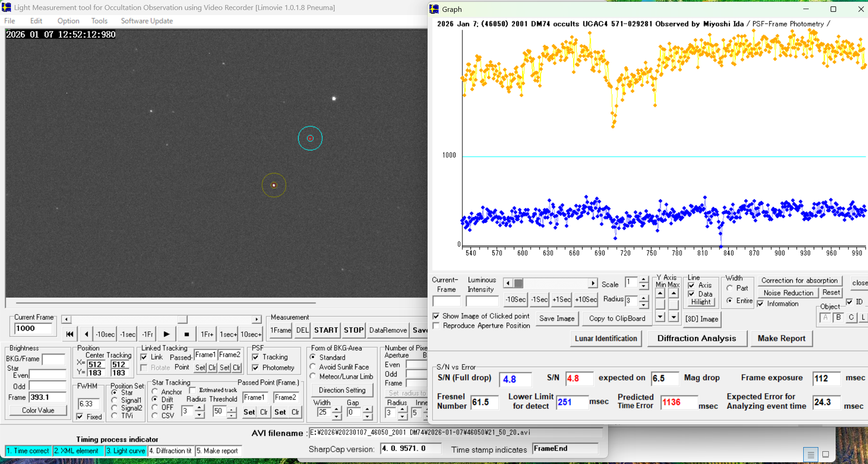Image resolution: width=868 pixels, height=464 pixels.
Task: Toggle the PSF Photometry checkbox
Action: click(256, 368)
